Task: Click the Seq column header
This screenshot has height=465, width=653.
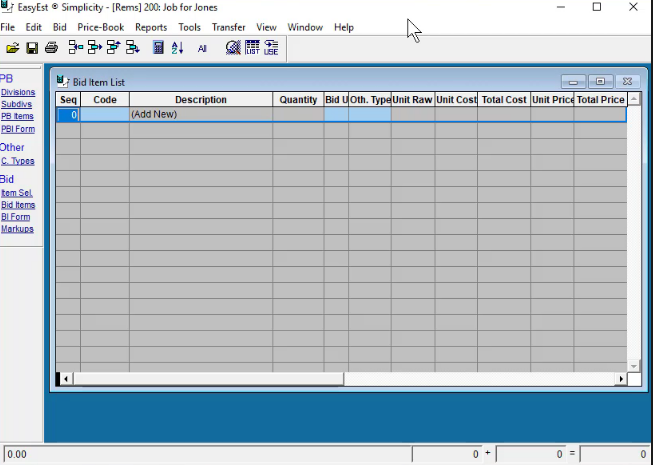Action: click(x=68, y=99)
